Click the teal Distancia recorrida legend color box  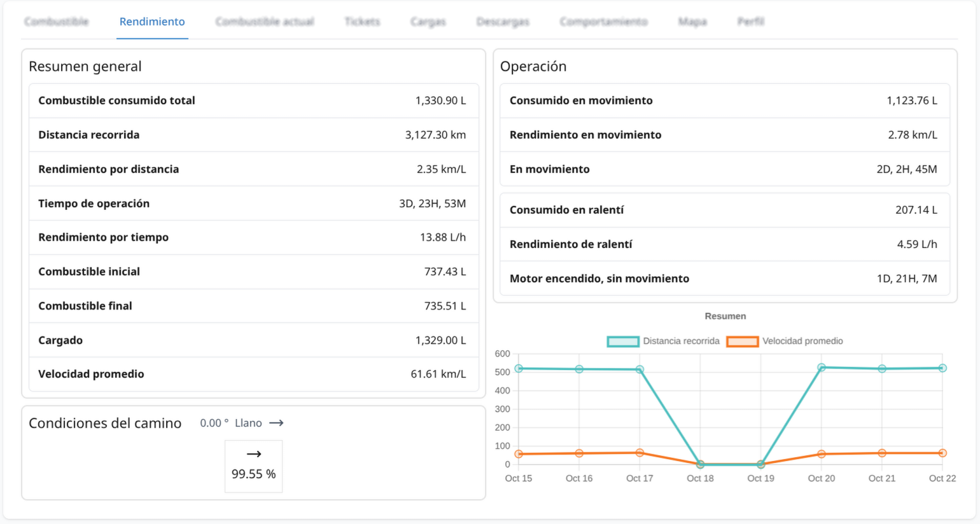(622, 341)
